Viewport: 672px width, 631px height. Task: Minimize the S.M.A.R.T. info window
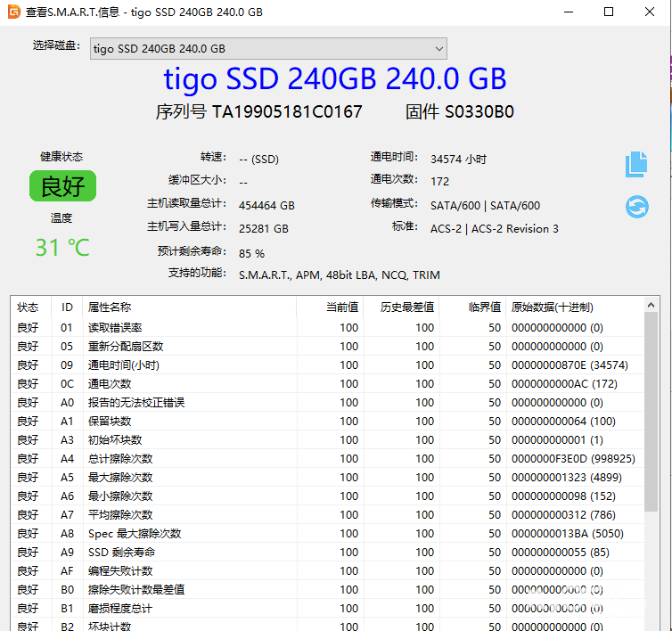click(569, 12)
